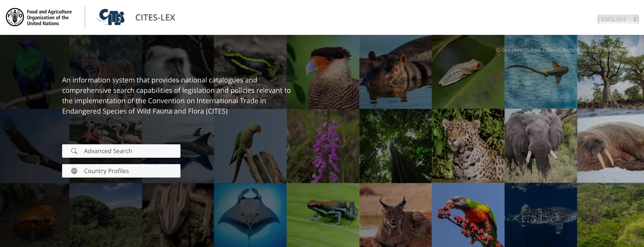Click the hippopotamus photo tile

point(395,72)
